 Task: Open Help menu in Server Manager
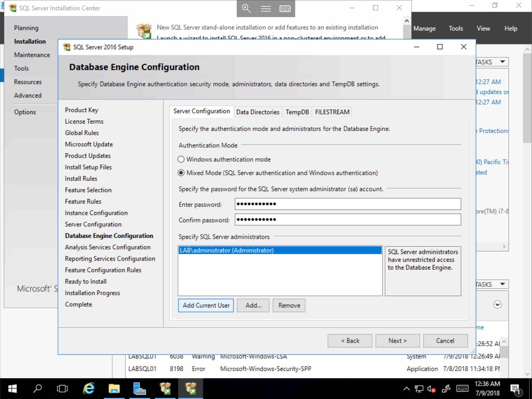click(x=511, y=28)
